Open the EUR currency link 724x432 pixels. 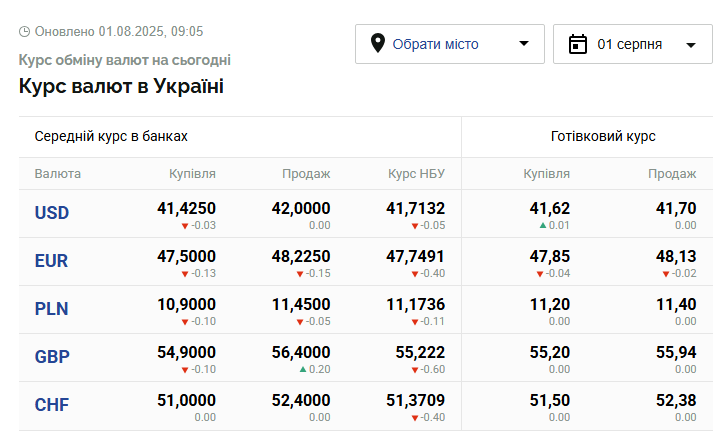point(52,261)
